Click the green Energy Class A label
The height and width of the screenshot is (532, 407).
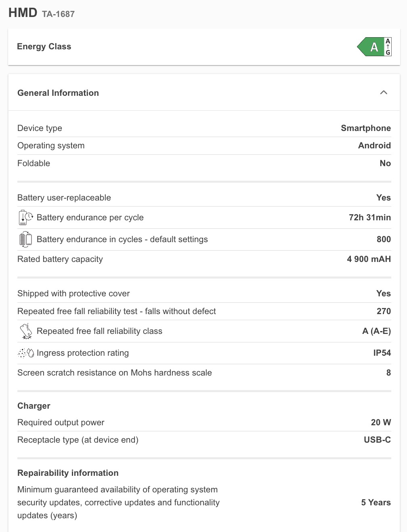[371, 47]
